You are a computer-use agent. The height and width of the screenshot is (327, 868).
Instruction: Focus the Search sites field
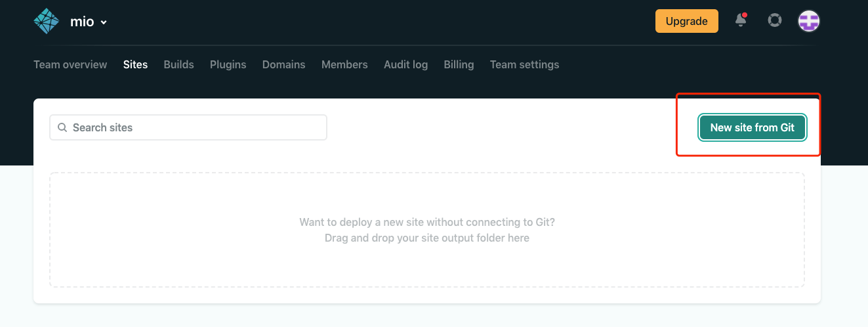point(188,127)
